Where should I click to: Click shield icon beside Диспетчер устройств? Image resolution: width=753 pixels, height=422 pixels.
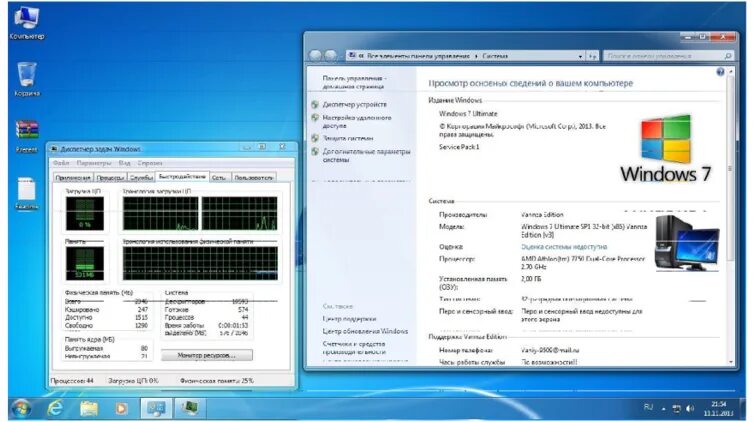click(315, 104)
